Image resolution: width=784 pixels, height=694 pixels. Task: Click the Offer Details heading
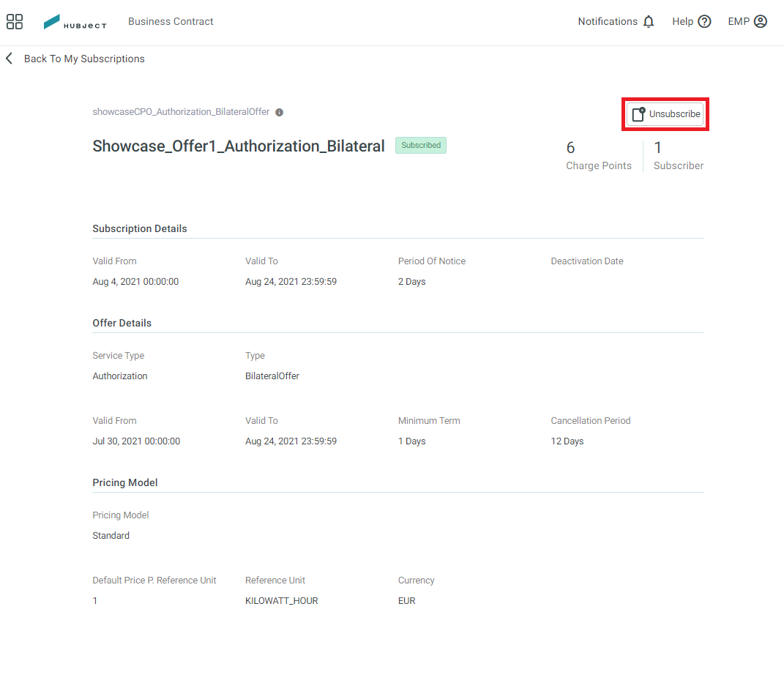pyautogui.click(x=122, y=323)
